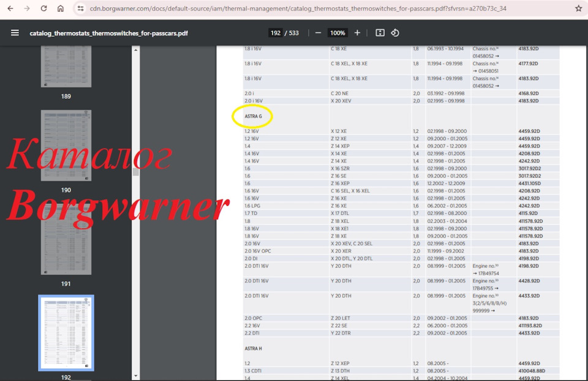The height and width of the screenshot is (381, 588).
Task: Select engine code Z 13 DTH
Action: pyautogui.click(x=341, y=371)
